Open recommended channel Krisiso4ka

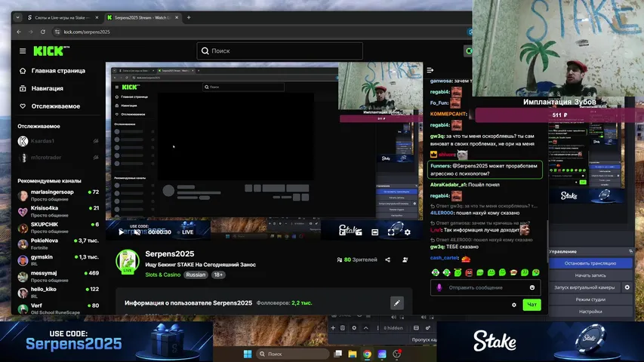58,211
